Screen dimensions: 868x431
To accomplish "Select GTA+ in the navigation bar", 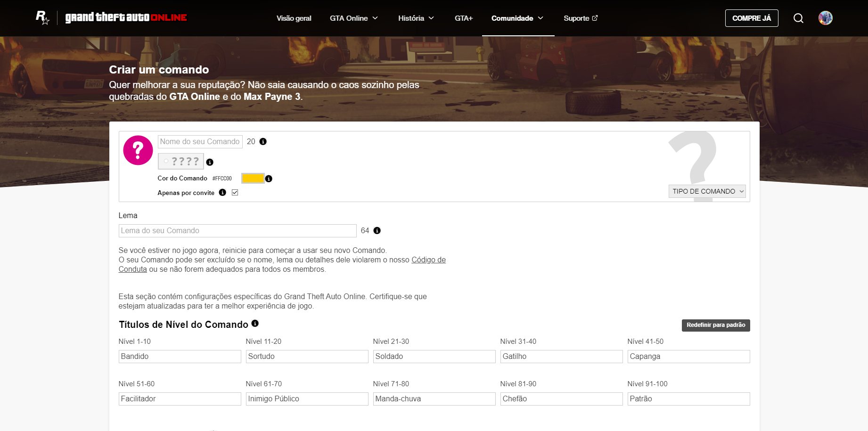I will click(x=463, y=18).
